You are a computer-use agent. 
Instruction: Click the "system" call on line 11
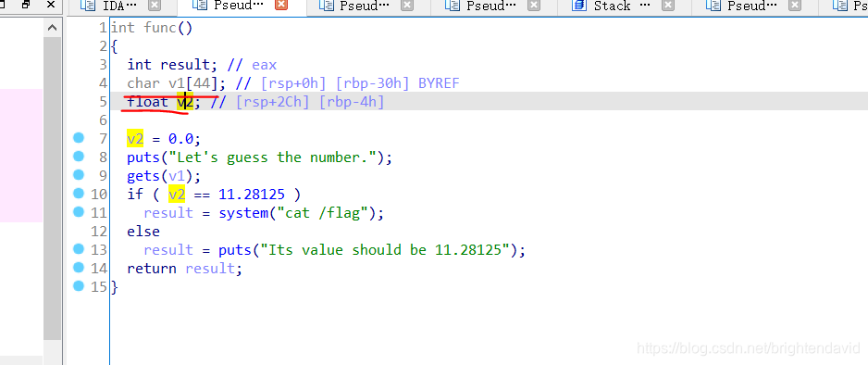pyautogui.click(x=243, y=213)
